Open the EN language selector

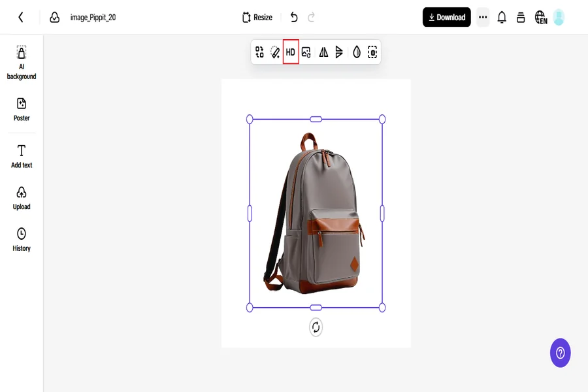(x=540, y=18)
